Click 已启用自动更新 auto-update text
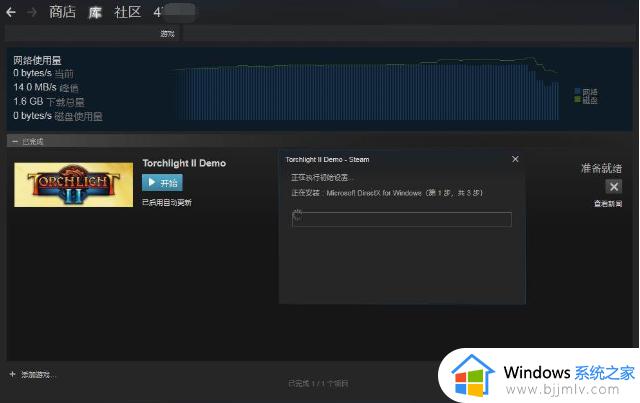This screenshot has width=640, height=403. click(x=167, y=203)
